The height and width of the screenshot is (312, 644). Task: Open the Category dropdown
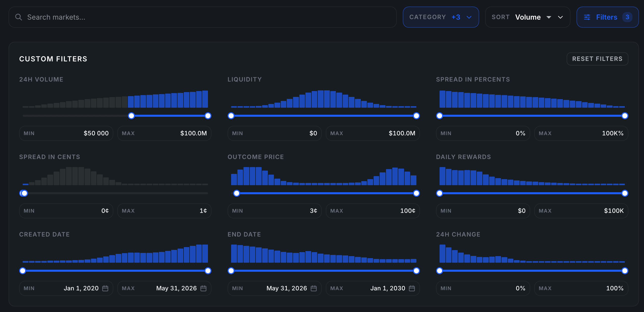(x=441, y=17)
